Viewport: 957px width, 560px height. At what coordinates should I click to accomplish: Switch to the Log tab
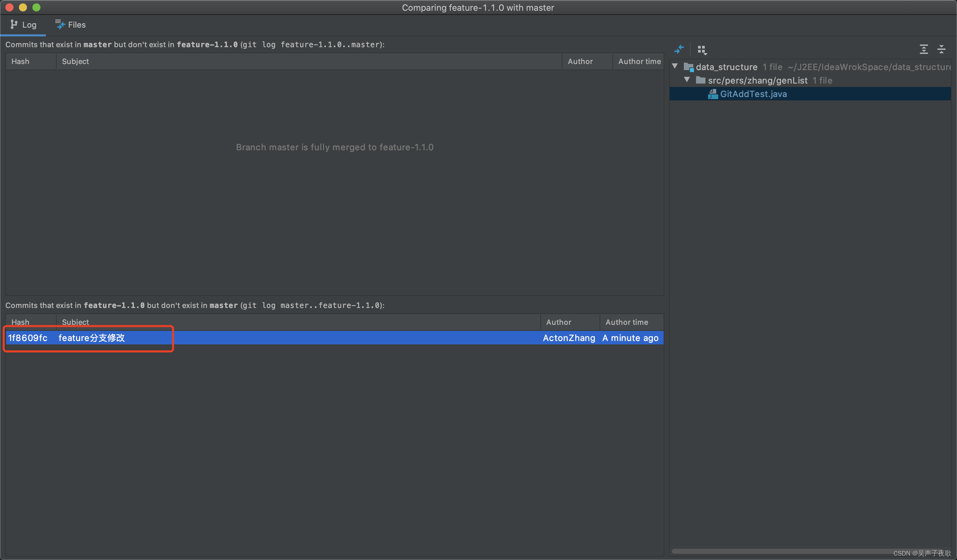(23, 25)
